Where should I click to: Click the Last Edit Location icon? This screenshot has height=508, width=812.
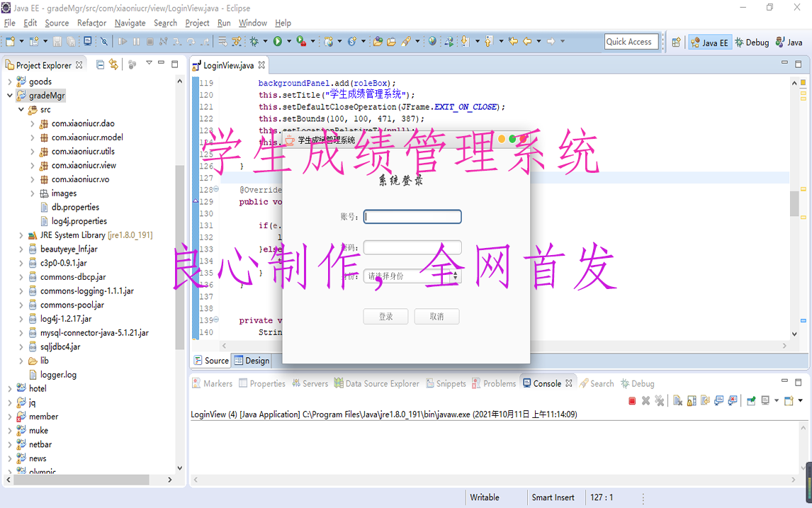click(513, 41)
